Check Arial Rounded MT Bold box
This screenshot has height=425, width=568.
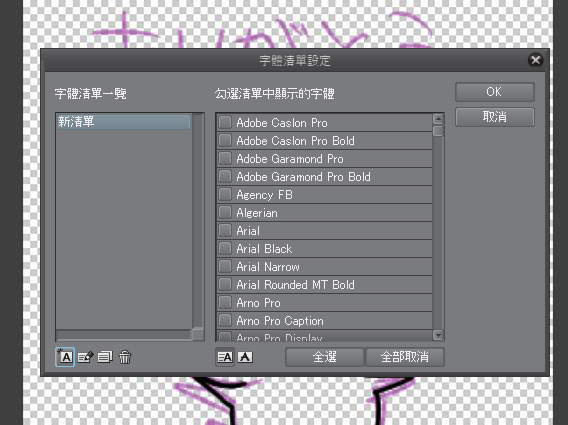coord(225,284)
